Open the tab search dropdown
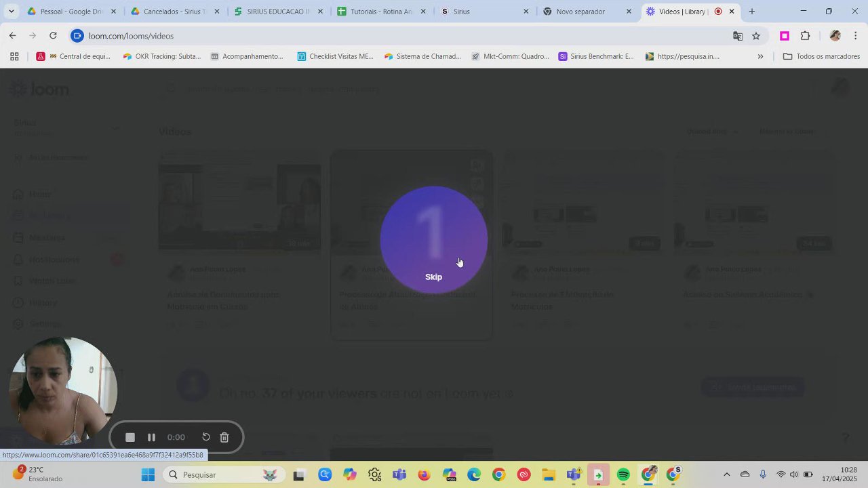 (11, 12)
